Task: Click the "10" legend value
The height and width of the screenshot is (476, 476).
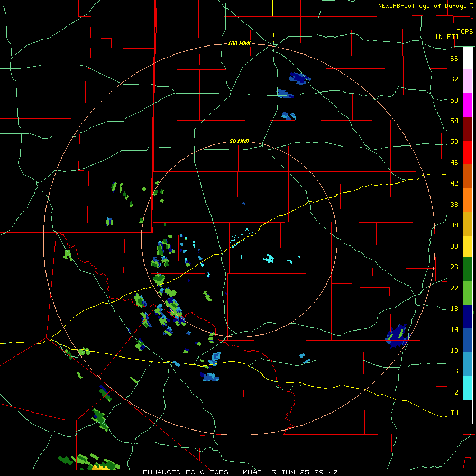Action: coord(454,351)
